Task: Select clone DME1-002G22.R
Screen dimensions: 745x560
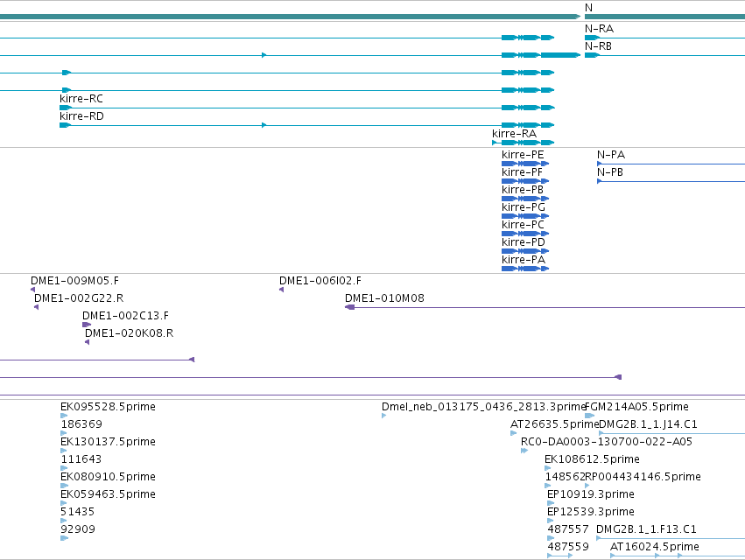Action: [x=79, y=298]
